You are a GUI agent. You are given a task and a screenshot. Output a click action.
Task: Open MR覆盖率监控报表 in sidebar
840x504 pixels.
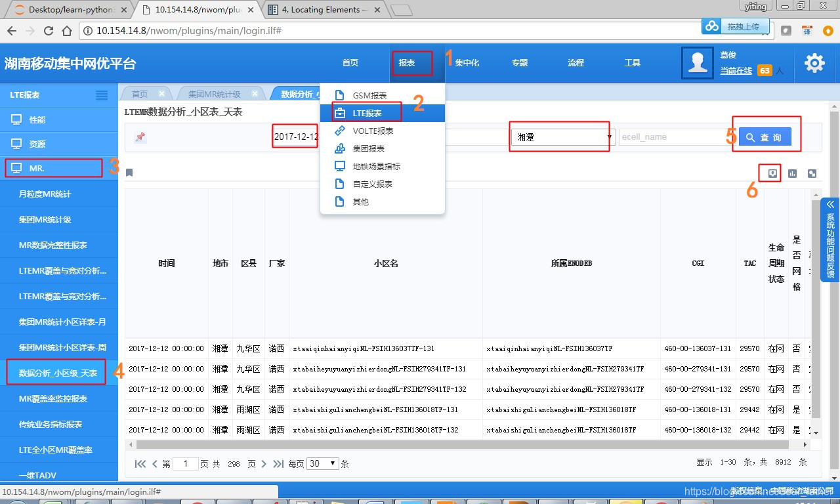(59, 398)
